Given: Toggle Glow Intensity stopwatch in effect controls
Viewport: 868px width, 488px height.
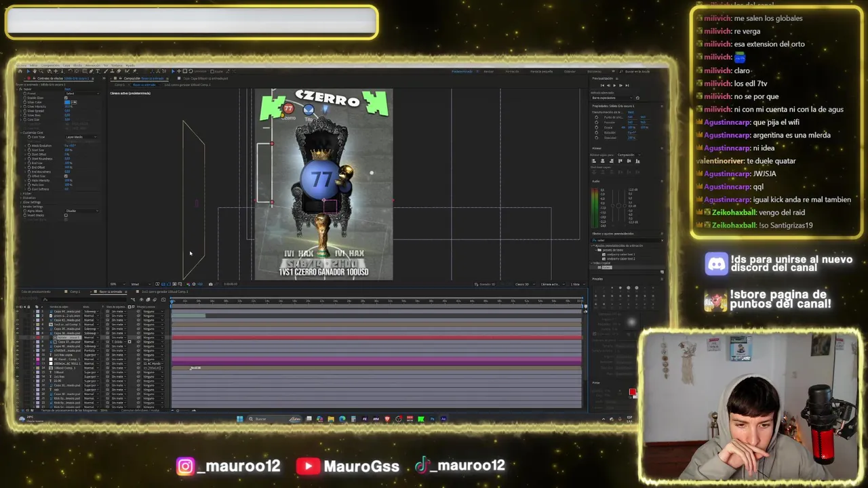Looking at the screenshot, I should (25, 106).
